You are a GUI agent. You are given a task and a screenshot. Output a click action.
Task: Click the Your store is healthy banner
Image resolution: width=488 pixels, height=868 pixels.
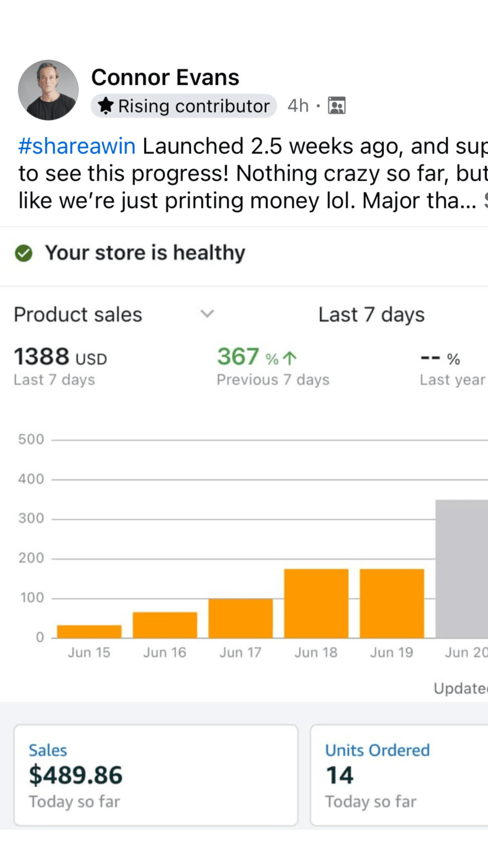click(145, 253)
